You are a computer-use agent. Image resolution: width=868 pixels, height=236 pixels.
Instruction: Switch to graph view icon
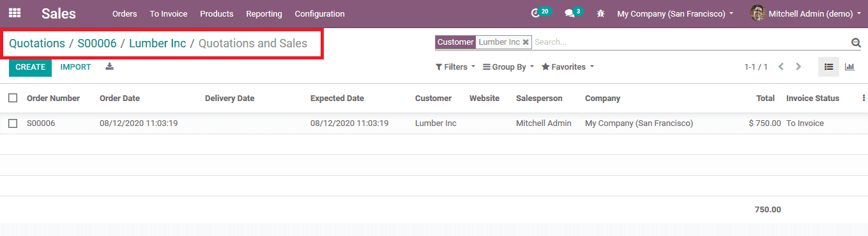(x=849, y=67)
